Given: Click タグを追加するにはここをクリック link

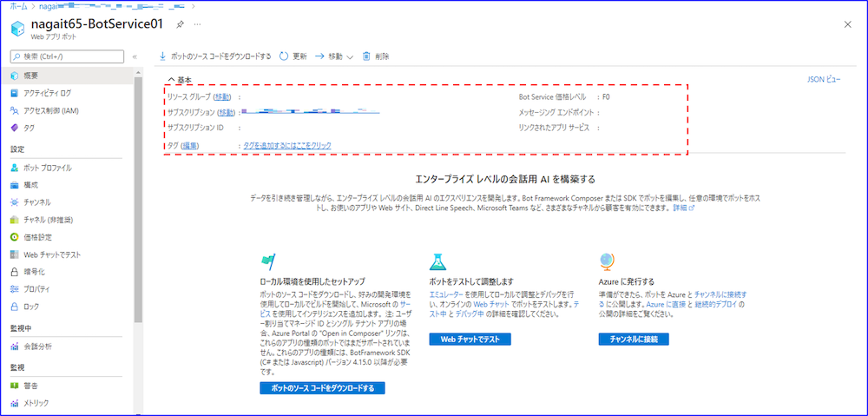Looking at the screenshot, I should pyautogui.click(x=287, y=145).
